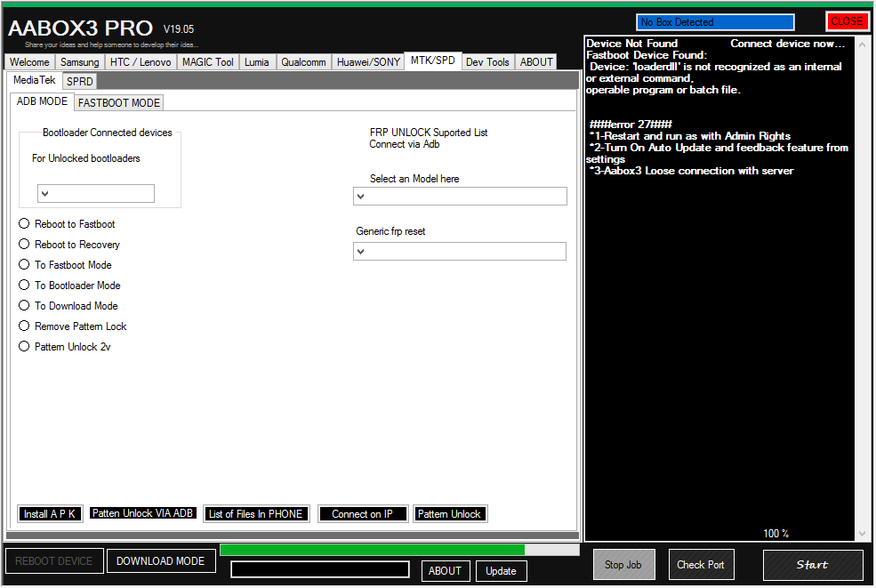This screenshot has width=876, height=588.
Task: Open the HTC / Lenovo tab
Action: pyautogui.click(x=141, y=62)
